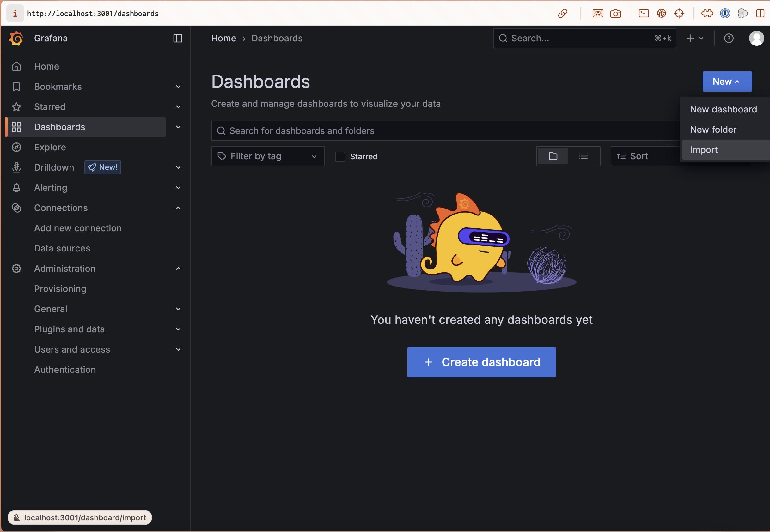
Task: Expand Users and access submenu chevron
Action: [x=178, y=349]
